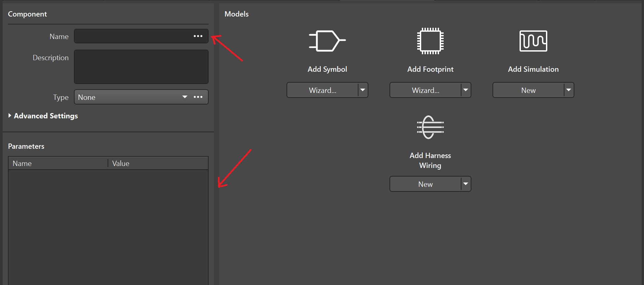Click New under Add Simulation
This screenshot has width=644, height=285.
(528, 90)
